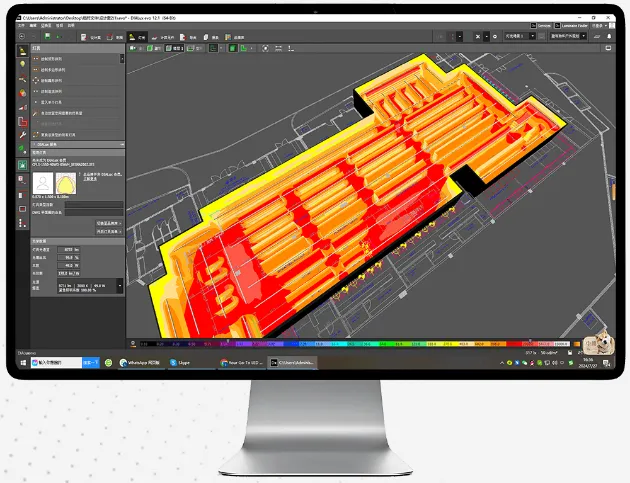Collapse the luminaire list using small arrow
Image resolution: width=630 pixels, height=483 pixels.
(122, 59)
